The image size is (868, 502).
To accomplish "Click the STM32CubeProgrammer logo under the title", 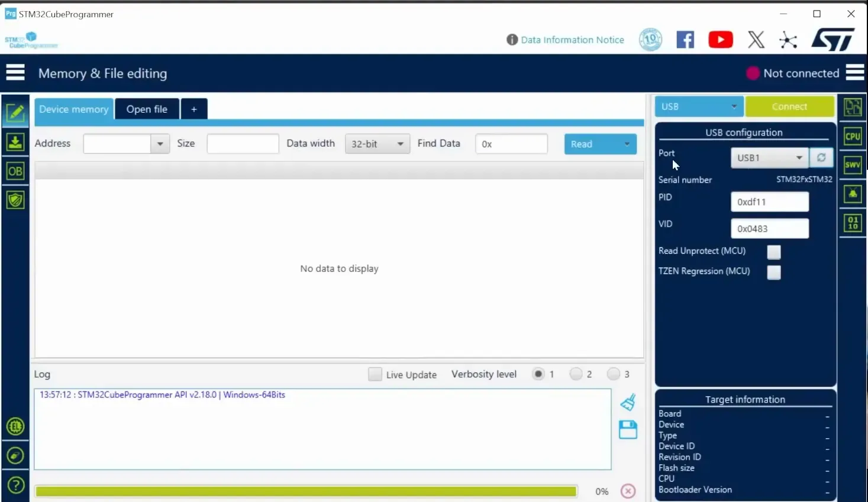I will (x=31, y=40).
